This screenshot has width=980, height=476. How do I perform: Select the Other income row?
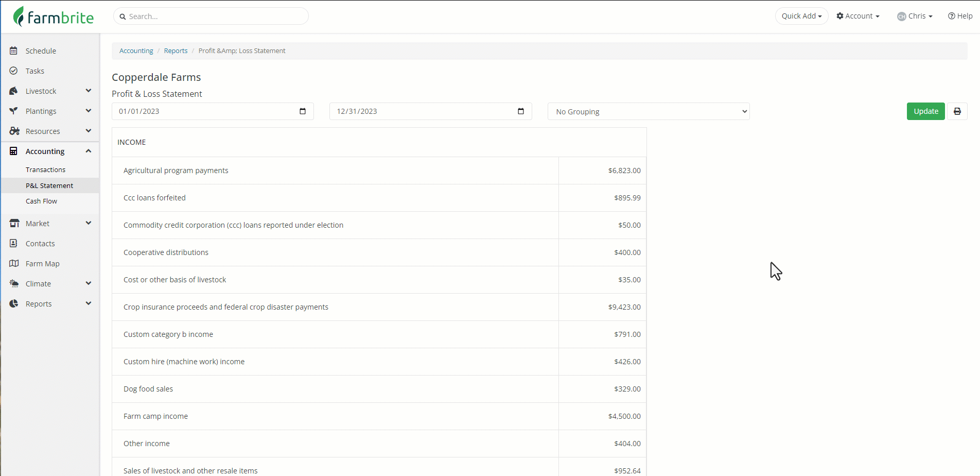[x=379, y=444]
